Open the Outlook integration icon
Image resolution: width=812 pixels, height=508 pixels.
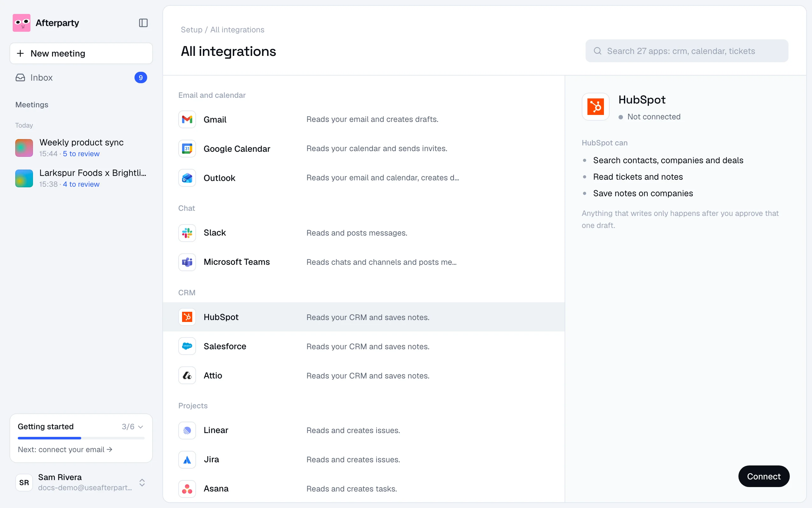[x=187, y=178]
